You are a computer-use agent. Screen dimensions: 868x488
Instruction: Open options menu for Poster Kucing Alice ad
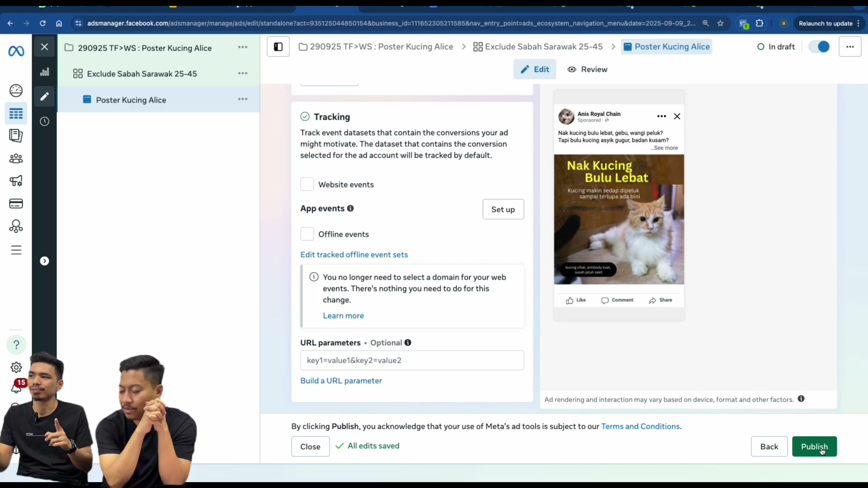click(243, 99)
